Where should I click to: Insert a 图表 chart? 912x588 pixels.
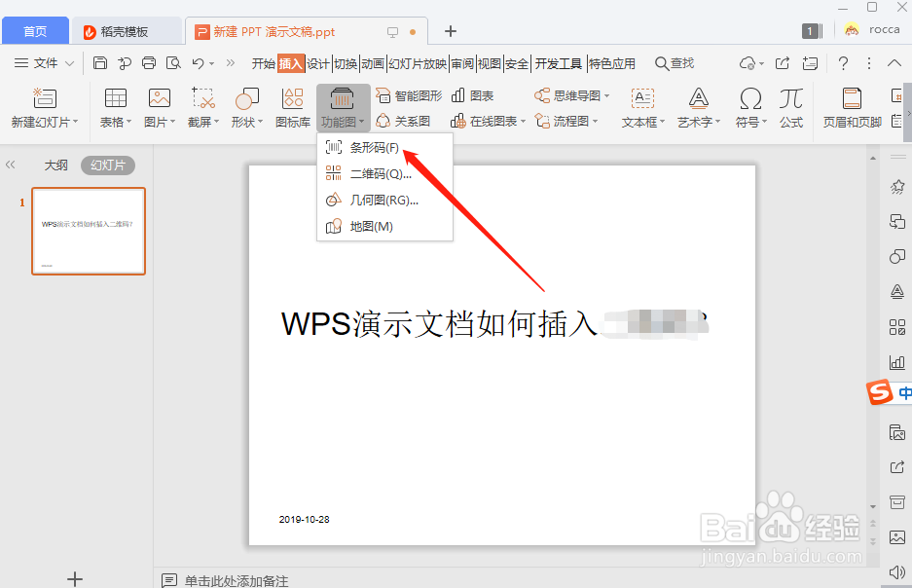coord(472,95)
